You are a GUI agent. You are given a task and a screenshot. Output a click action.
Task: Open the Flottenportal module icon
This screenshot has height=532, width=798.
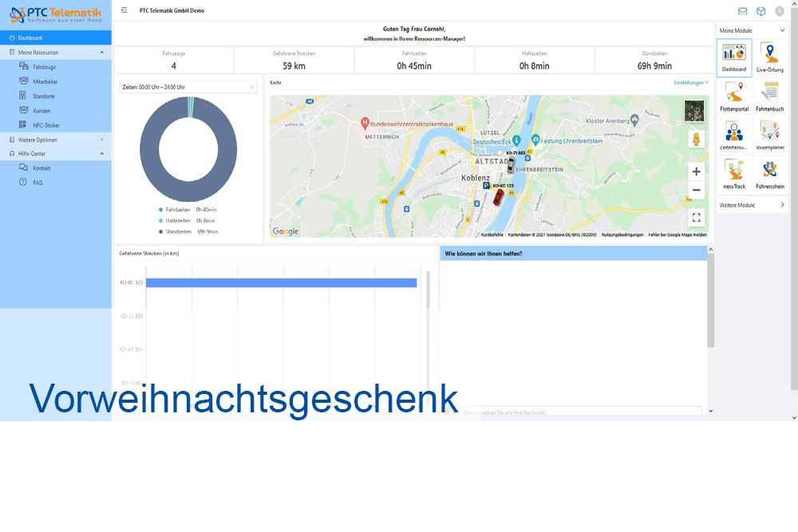(734, 96)
